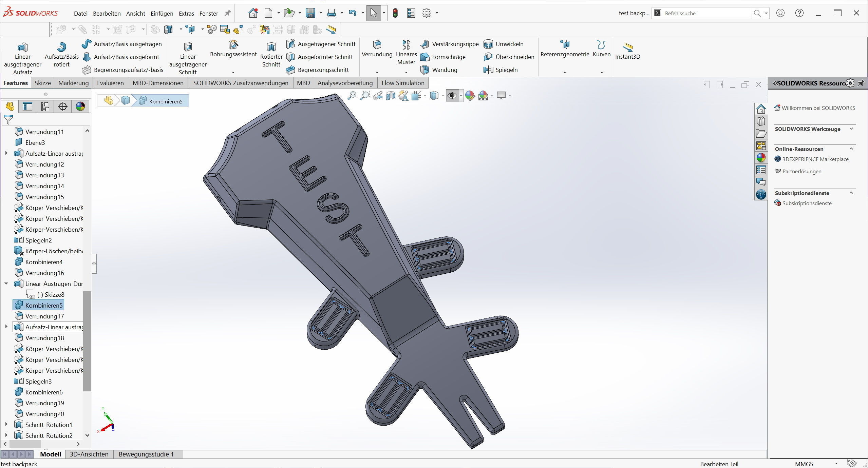Open the 3DEXPERIENCE Marketplace link
This screenshot has height=468, width=868.
click(815, 159)
